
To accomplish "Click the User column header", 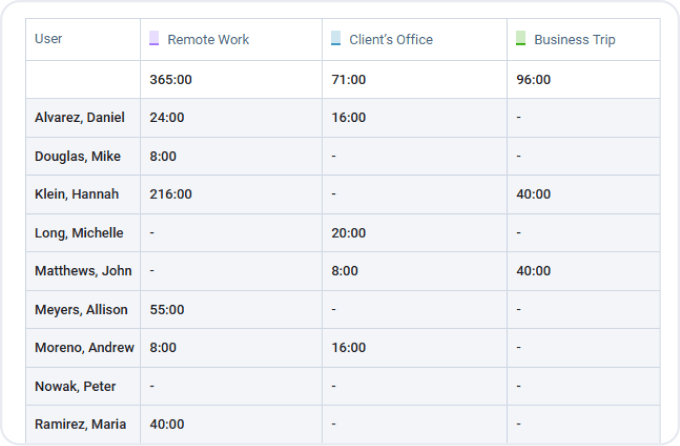I will point(49,39).
